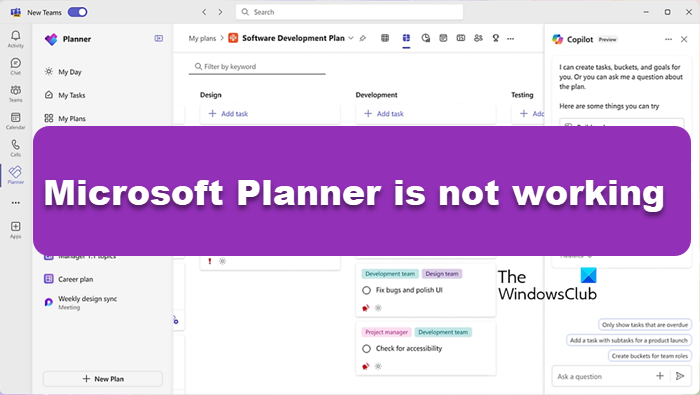This screenshot has width=700, height=395.
Task: Click the Teams search box
Action: coord(349,12)
